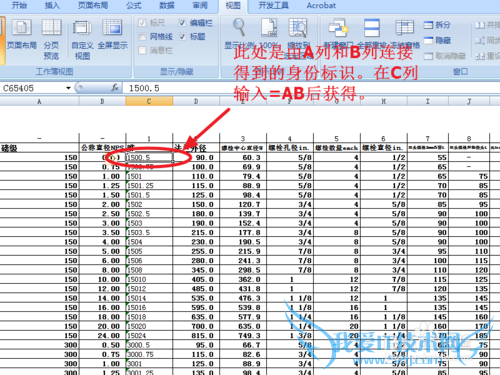
Task: Open the 显示比例 zoom magnifier
Action: (x=239, y=27)
